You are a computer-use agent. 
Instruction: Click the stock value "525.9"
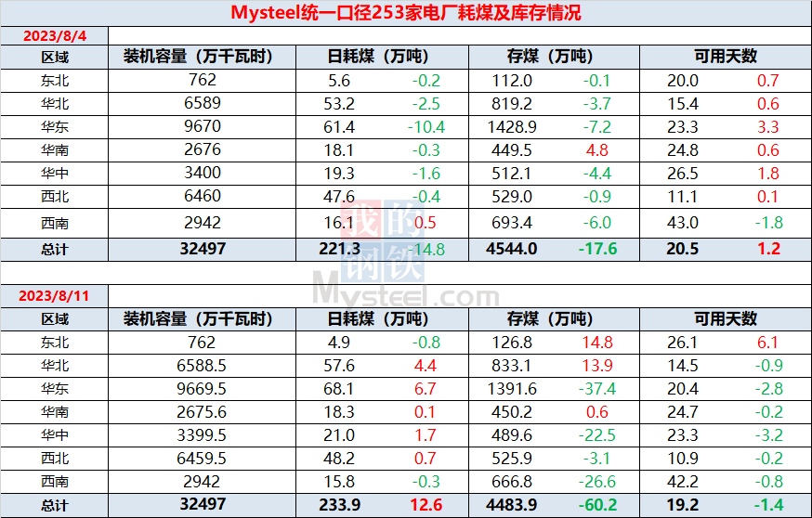tap(512, 459)
